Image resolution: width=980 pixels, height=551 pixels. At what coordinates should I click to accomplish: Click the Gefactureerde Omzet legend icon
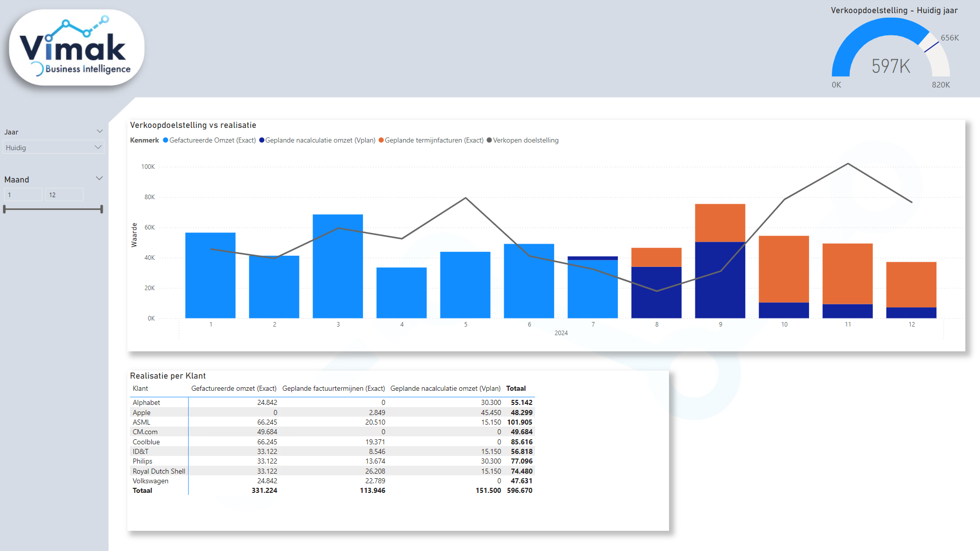[164, 140]
